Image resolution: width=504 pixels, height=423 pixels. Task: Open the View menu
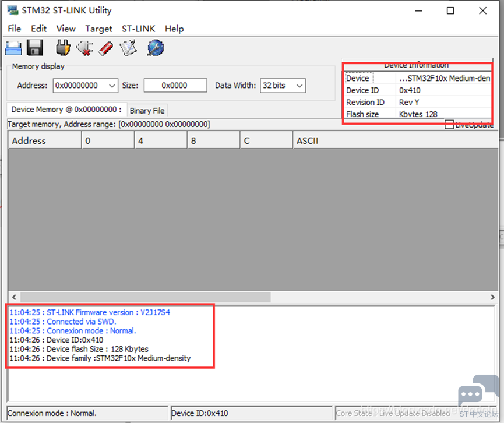pos(66,29)
